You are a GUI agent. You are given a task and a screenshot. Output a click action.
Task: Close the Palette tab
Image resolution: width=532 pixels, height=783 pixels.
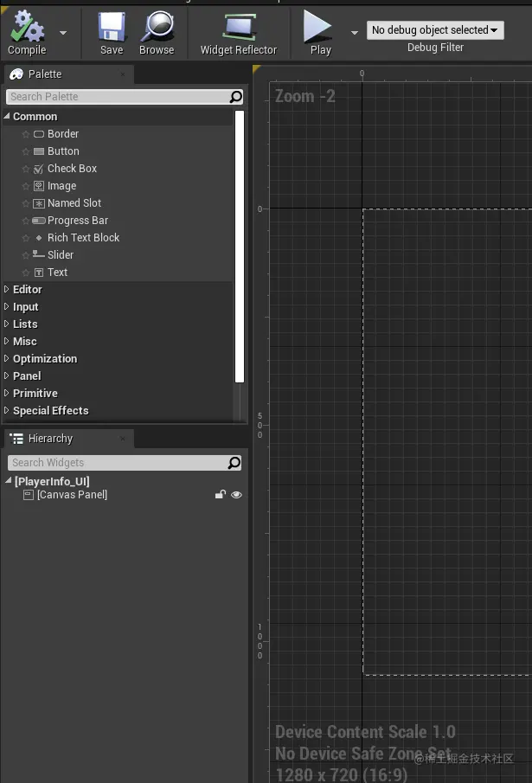point(123,74)
